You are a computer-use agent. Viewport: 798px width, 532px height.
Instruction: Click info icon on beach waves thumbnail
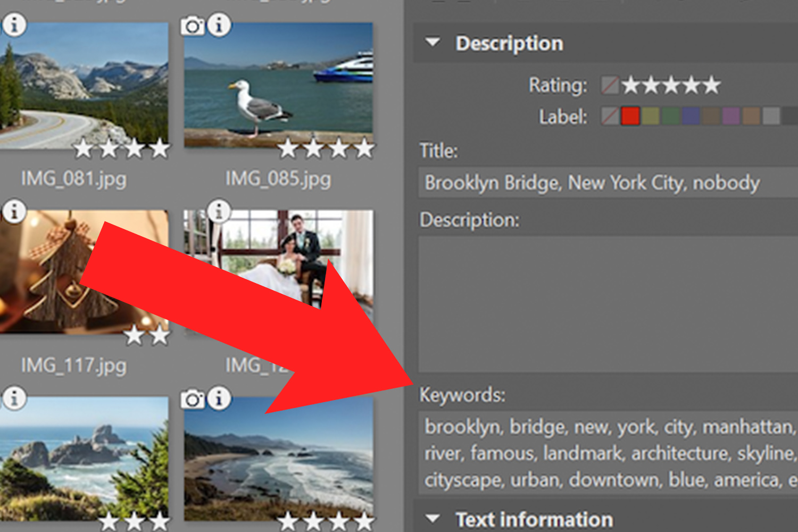point(219,398)
